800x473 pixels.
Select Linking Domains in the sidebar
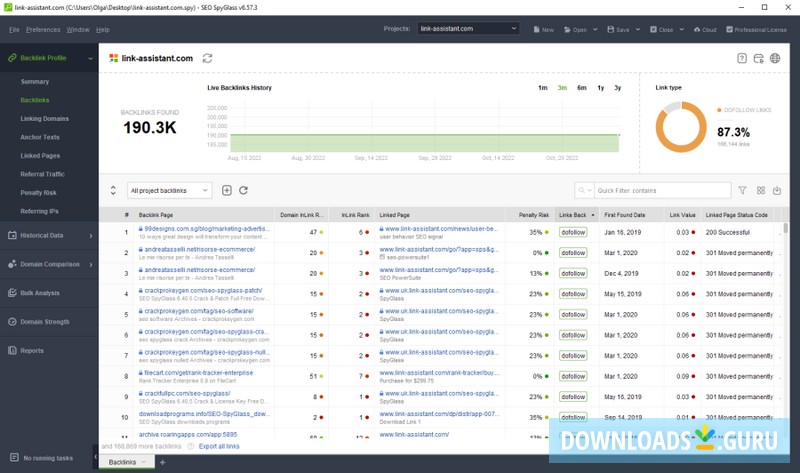coord(45,118)
